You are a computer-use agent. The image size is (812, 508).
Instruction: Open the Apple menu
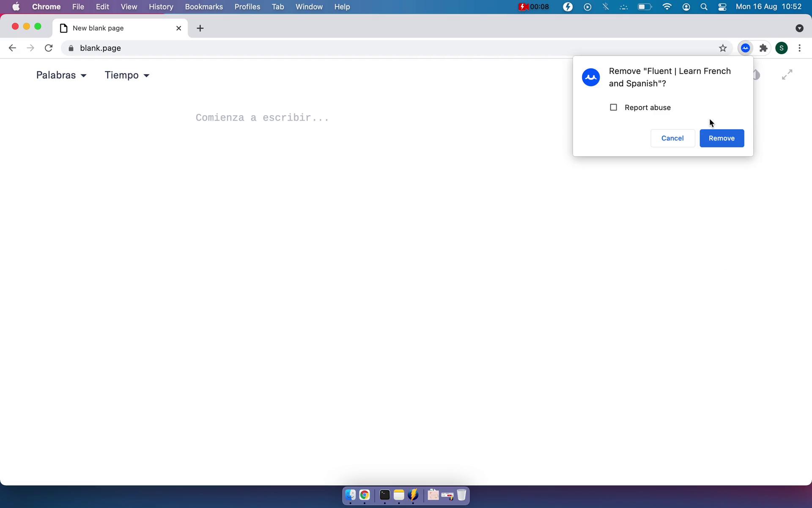click(x=16, y=7)
